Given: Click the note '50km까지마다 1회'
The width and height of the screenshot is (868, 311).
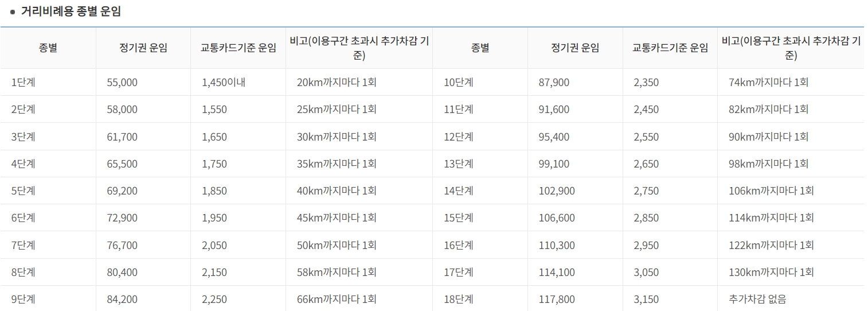Looking at the screenshot, I should point(337,245).
